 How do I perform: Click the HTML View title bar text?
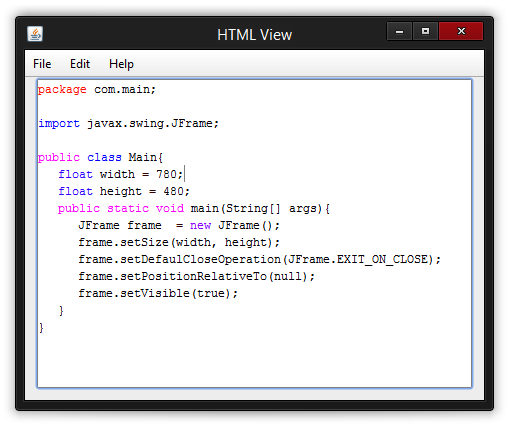pyautogui.click(x=254, y=35)
